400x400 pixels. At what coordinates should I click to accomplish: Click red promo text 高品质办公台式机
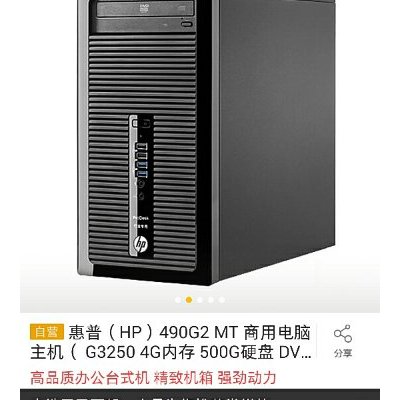click(90, 378)
